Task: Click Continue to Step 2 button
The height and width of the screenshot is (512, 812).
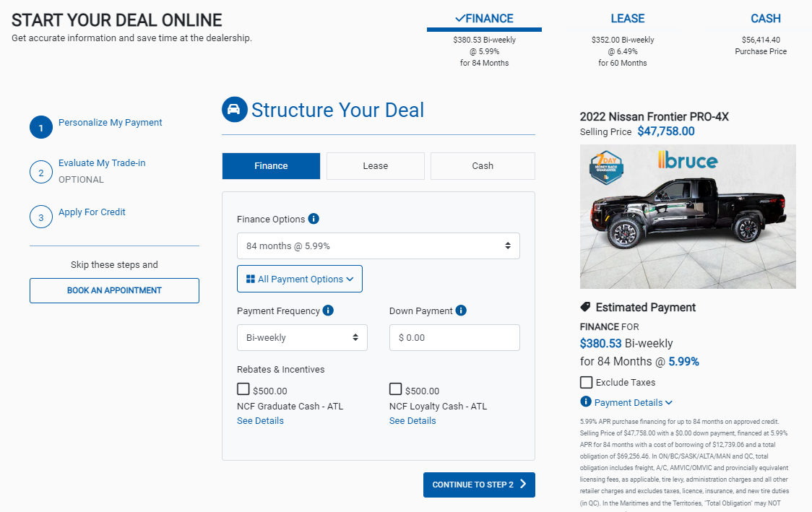Action: [479, 485]
